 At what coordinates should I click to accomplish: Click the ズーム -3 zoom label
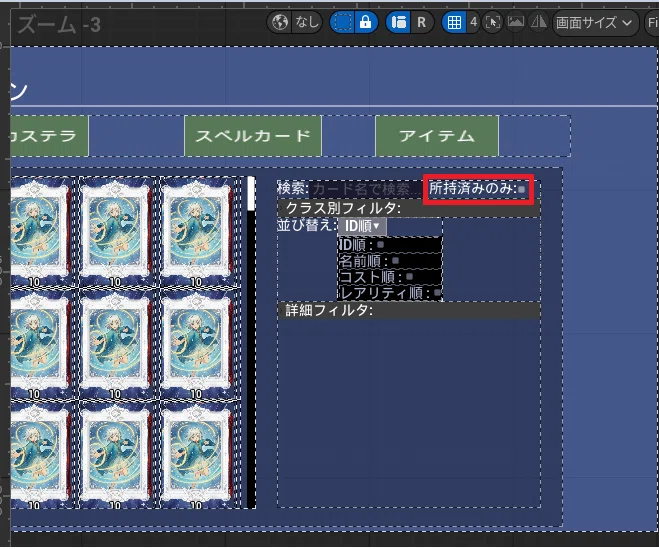pyautogui.click(x=59, y=25)
